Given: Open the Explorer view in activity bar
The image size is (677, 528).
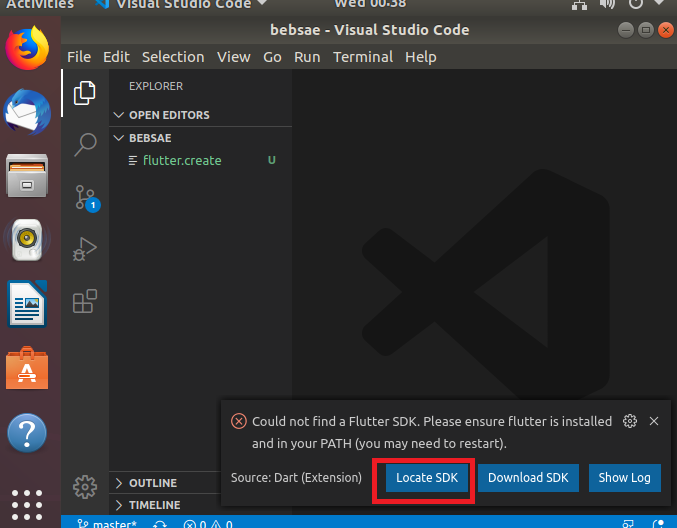Looking at the screenshot, I should (85, 93).
